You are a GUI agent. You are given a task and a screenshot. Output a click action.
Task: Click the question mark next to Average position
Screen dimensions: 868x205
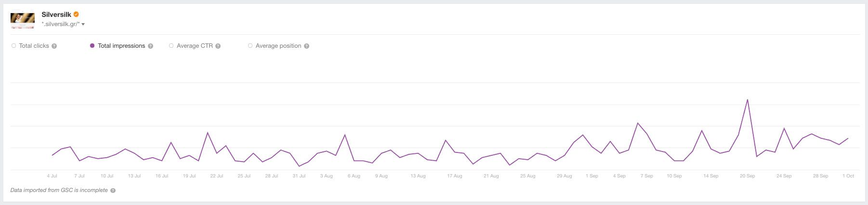coord(306,46)
